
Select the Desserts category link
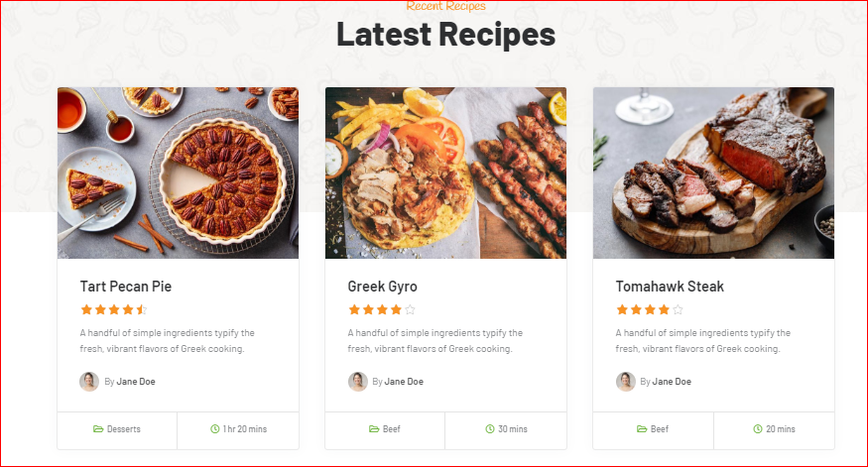point(123,428)
